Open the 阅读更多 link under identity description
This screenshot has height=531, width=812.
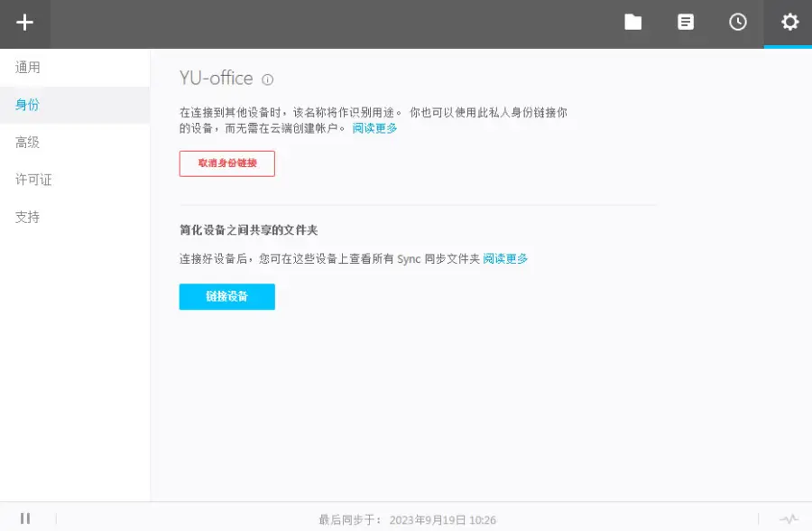(x=374, y=128)
